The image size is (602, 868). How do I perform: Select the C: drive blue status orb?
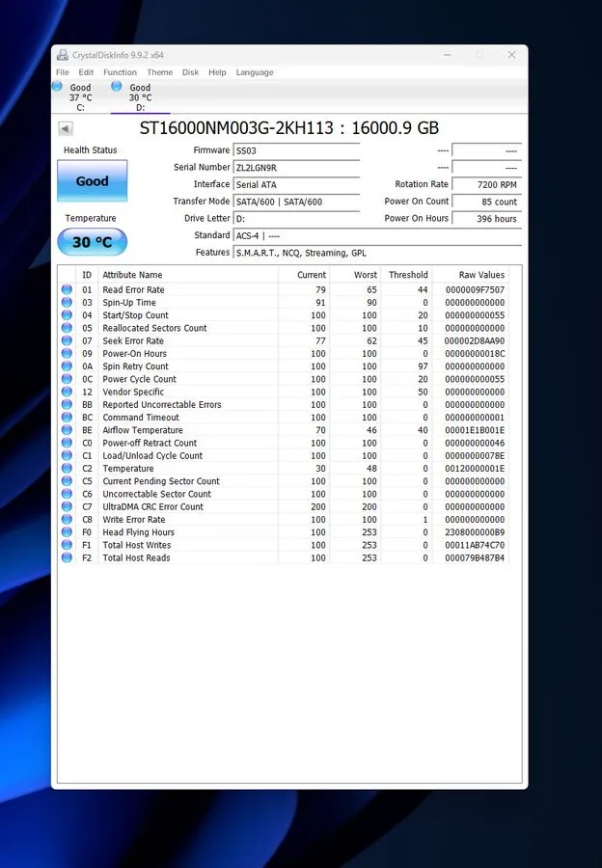pyautogui.click(x=57, y=87)
